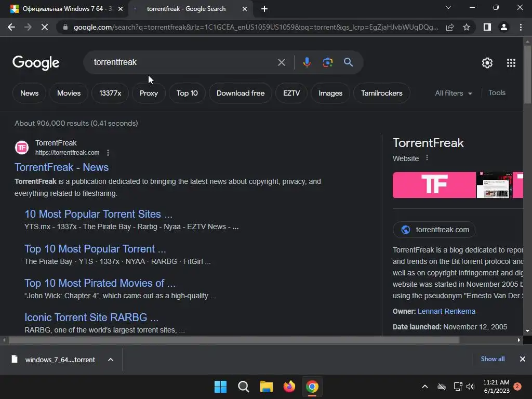The height and width of the screenshot is (399, 532).
Task: Open the Google apps grid
Action: (x=511, y=63)
